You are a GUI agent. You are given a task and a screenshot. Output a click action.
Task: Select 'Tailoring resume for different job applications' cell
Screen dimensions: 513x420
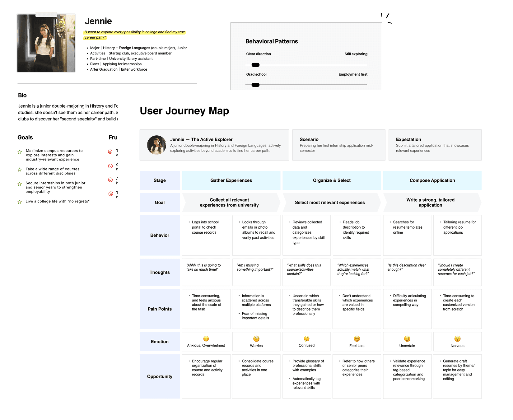click(x=457, y=235)
